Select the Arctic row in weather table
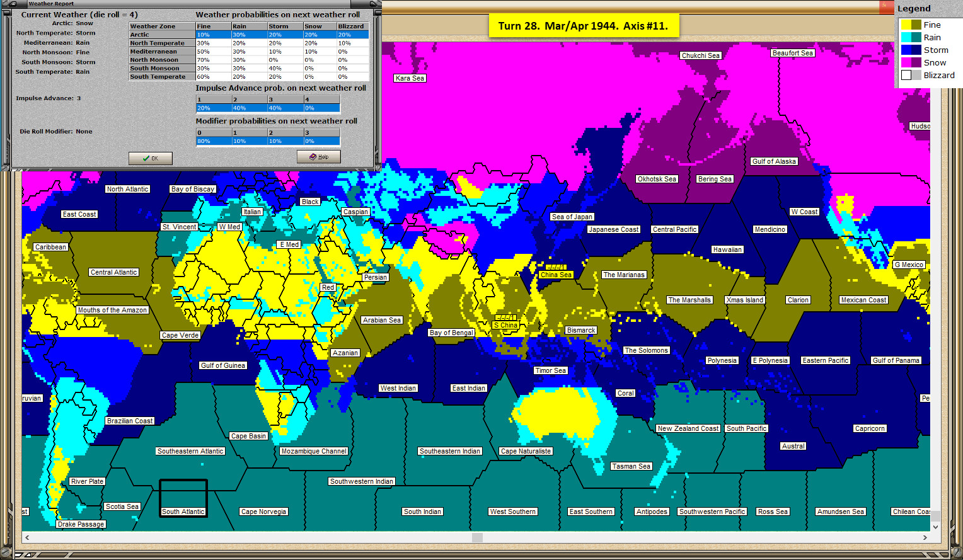 [x=249, y=35]
